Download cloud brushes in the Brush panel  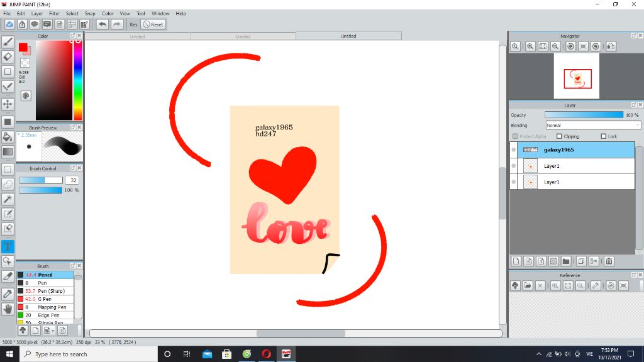(x=23, y=330)
